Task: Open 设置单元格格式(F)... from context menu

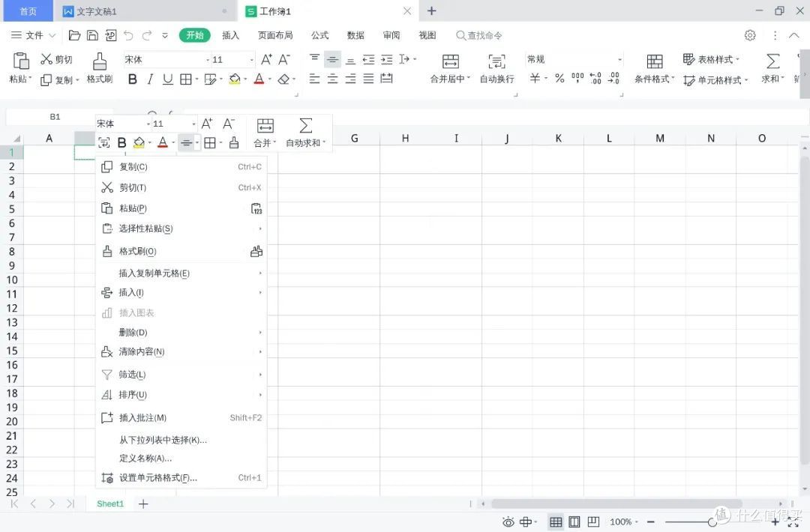Action: click(181, 478)
